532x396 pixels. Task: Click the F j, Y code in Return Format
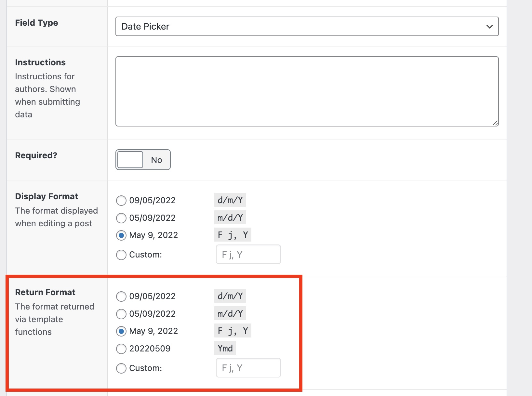coord(233,331)
